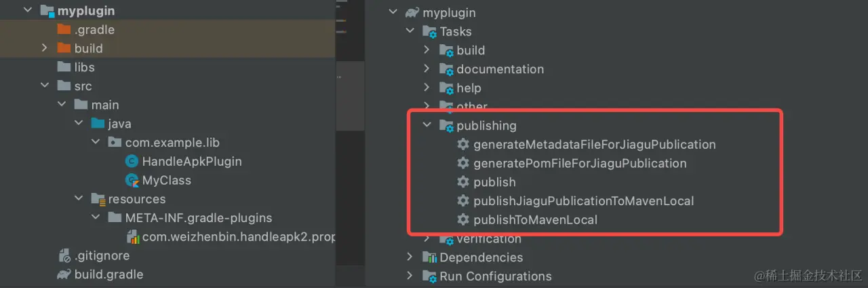Screen dimensions: 868x288
Task: Click the resources folder icon
Action: point(98,199)
